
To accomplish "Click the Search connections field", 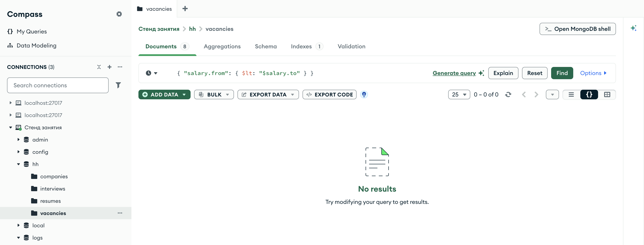I will click(58, 85).
